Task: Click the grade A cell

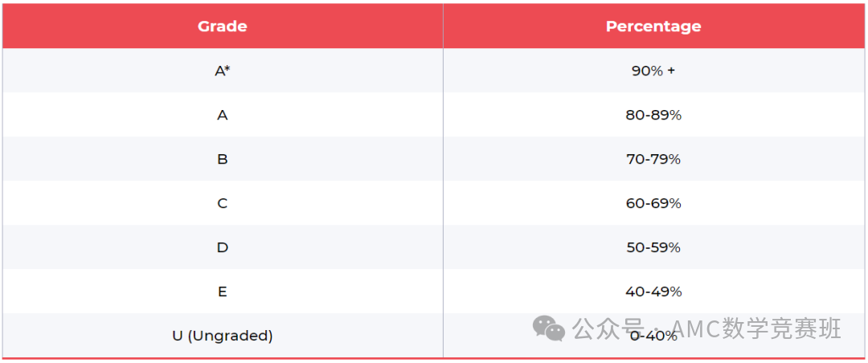Action: (x=223, y=115)
